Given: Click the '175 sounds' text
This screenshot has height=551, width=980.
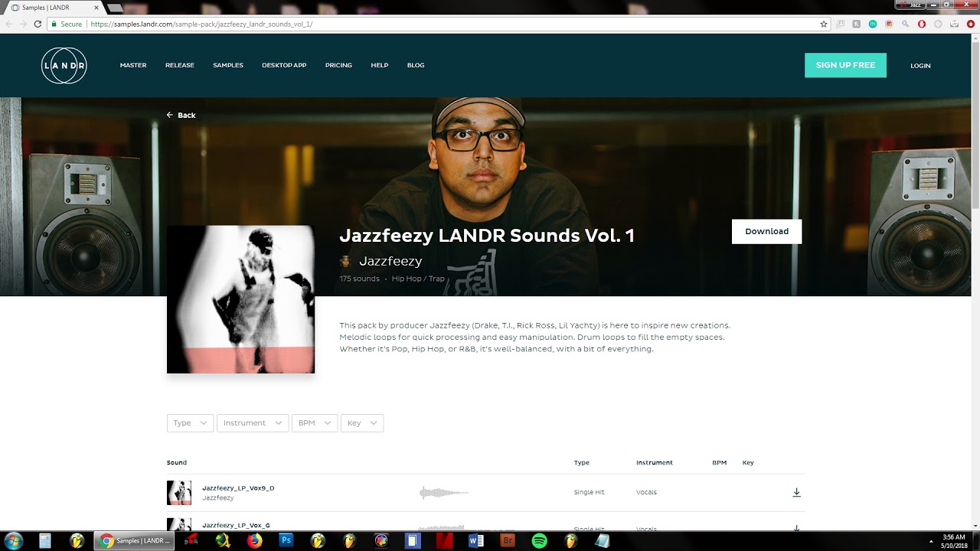Looking at the screenshot, I should [360, 279].
